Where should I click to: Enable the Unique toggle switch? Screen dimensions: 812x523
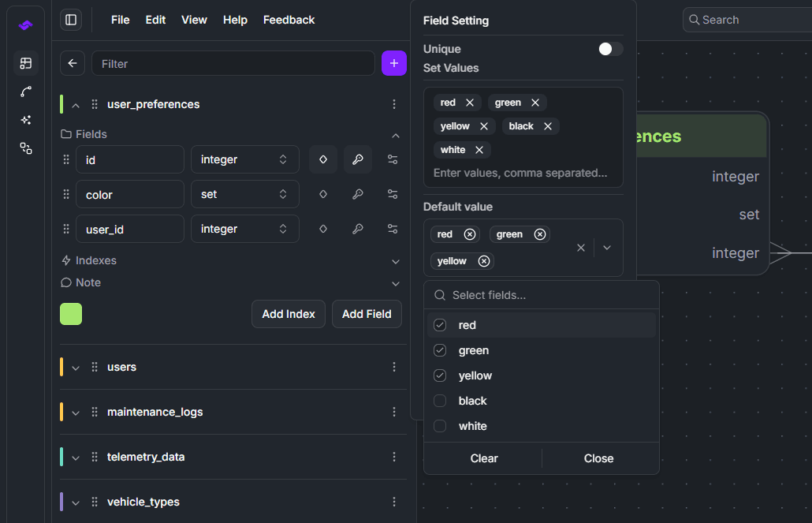[x=610, y=49]
